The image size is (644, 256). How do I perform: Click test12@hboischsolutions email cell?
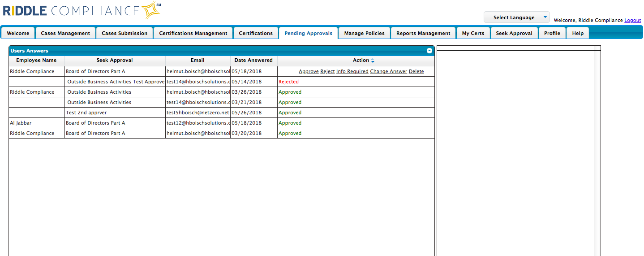198,123
